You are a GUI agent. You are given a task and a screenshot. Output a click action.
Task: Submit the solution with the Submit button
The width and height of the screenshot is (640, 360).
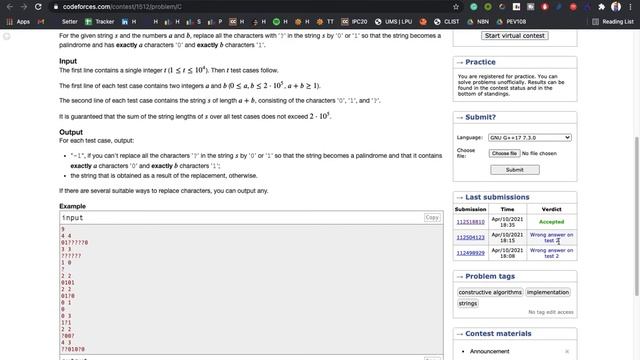coord(515,170)
